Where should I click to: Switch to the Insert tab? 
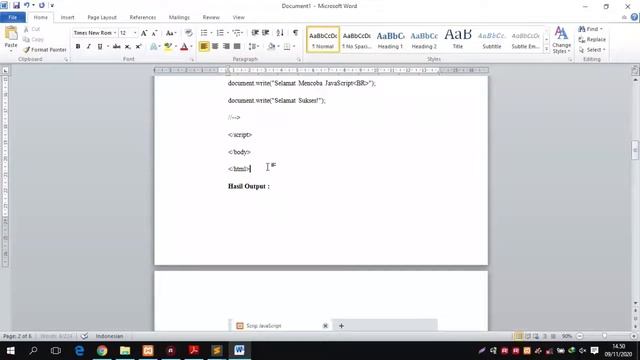point(67,18)
